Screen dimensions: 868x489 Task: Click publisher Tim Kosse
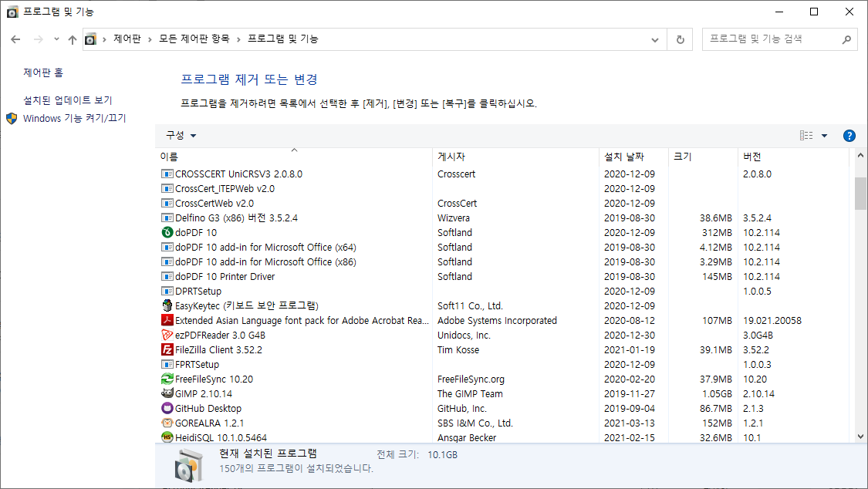pos(458,349)
